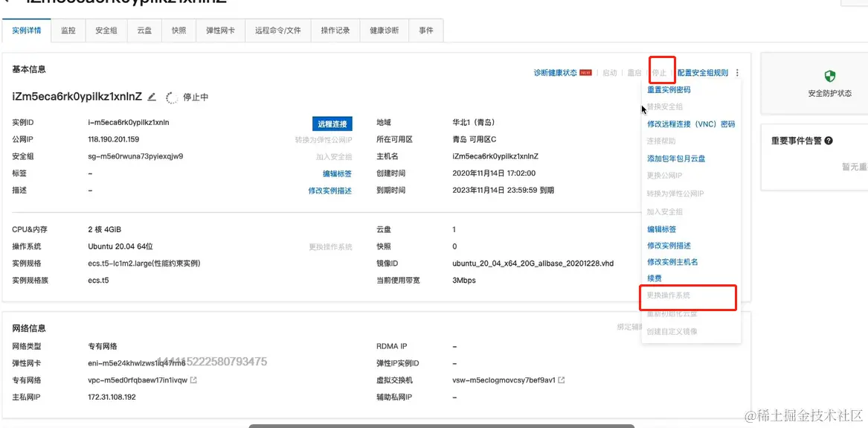
Task: Click the horizontal scrollbar at the bottom
Action: point(441,426)
